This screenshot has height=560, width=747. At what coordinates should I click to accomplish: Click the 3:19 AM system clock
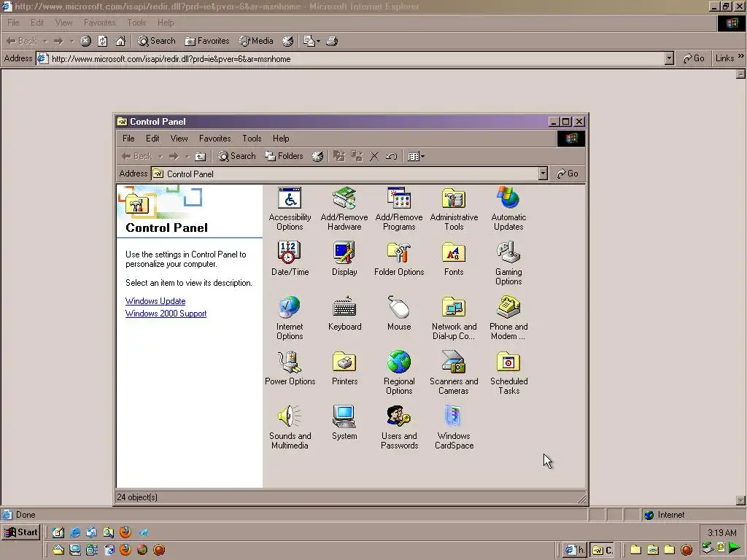click(721, 532)
